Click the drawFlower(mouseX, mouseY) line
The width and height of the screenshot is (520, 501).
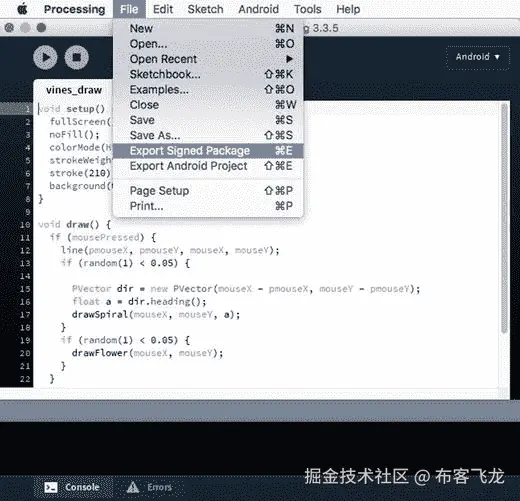click(x=147, y=353)
